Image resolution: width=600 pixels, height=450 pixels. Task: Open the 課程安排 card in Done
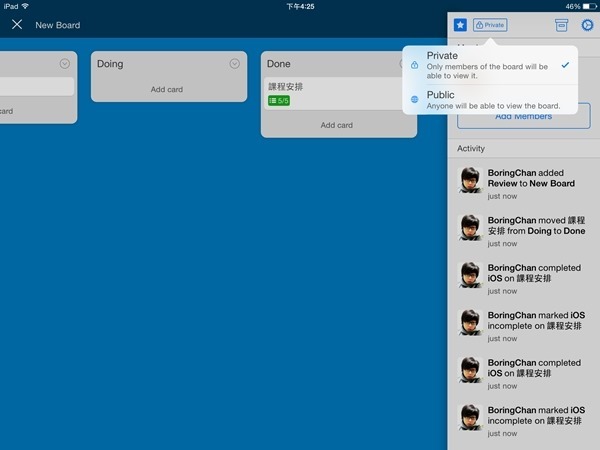click(x=333, y=94)
